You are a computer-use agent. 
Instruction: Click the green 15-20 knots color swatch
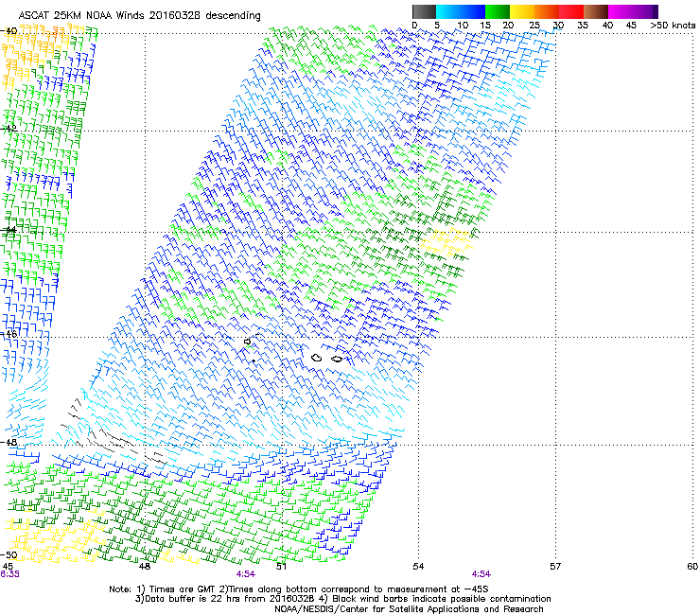(x=498, y=11)
